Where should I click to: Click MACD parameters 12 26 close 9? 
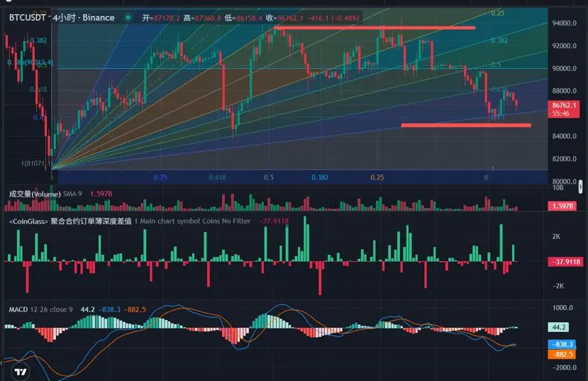point(51,309)
